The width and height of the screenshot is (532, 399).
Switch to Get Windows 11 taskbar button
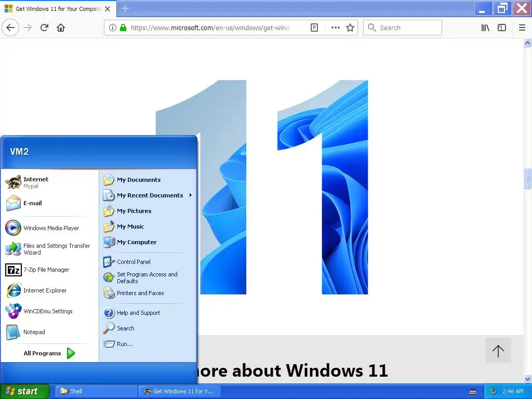180,391
